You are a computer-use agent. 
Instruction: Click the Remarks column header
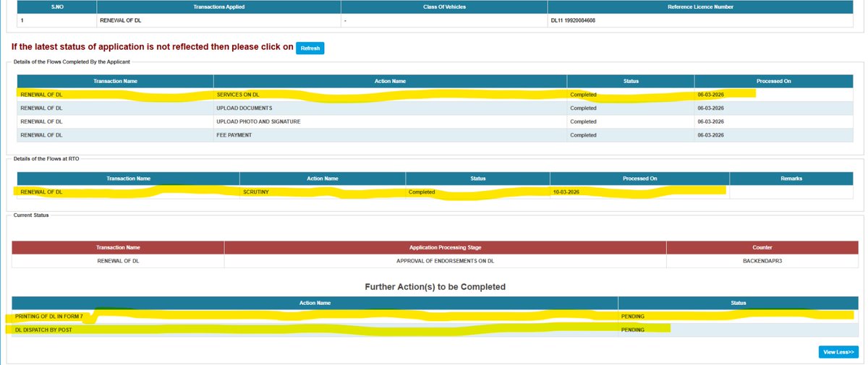point(791,179)
